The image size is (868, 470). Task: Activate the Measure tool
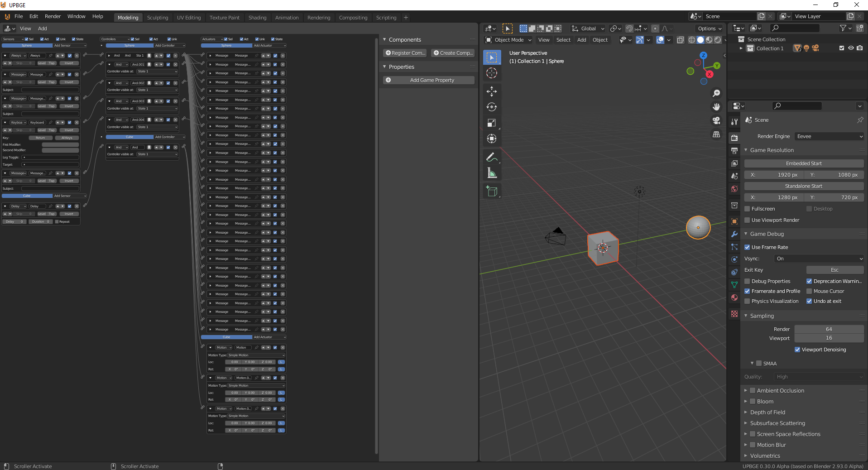click(x=492, y=173)
